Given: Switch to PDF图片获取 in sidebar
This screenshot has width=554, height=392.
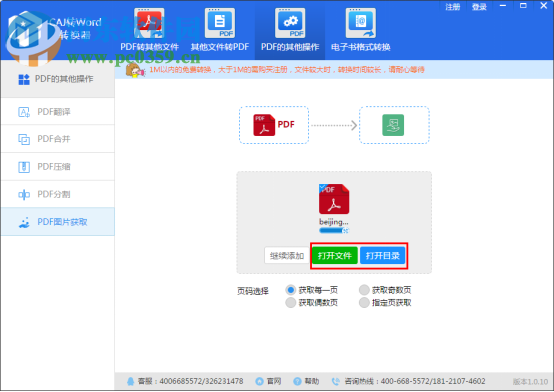Looking at the screenshot, I should click(58, 222).
